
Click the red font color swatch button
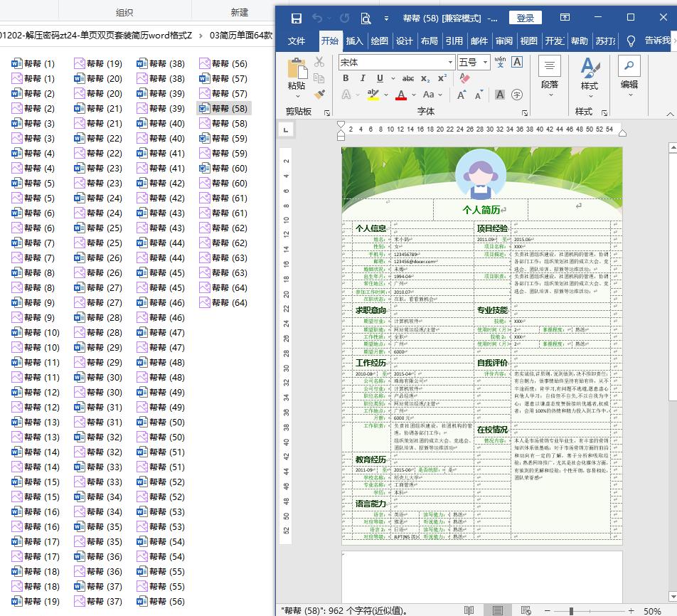pyautogui.click(x=401, y=95)
